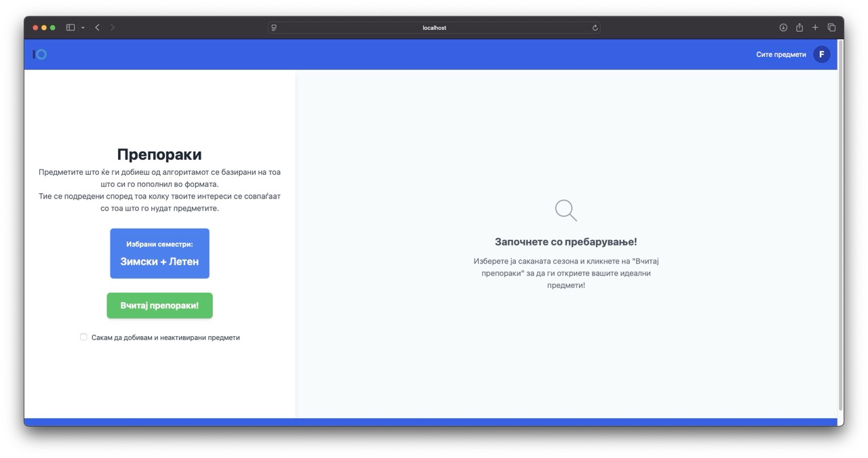The width and height of the screenshot is (868, 458).
Task: Toggle the Safari sidebar icon
Action: 71,28
